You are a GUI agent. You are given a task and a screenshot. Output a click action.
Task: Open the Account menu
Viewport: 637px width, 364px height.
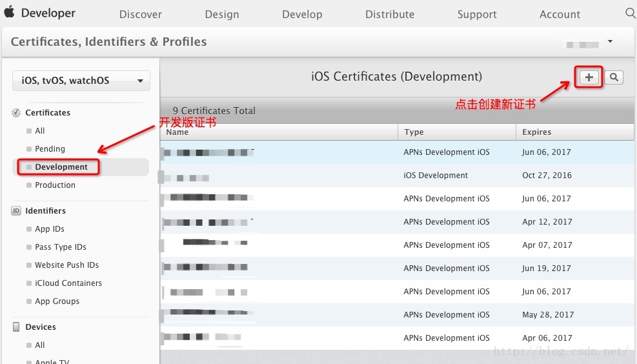pos(560,14)
